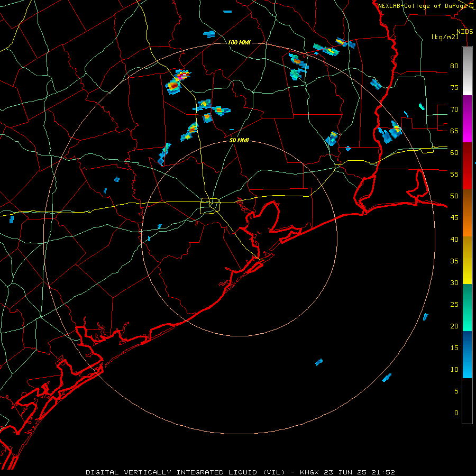Image resolution: width=476 pixels, height=476 pixels.
Task: Click the yellow segment of the color bar
Action: [x=467, y=260]
